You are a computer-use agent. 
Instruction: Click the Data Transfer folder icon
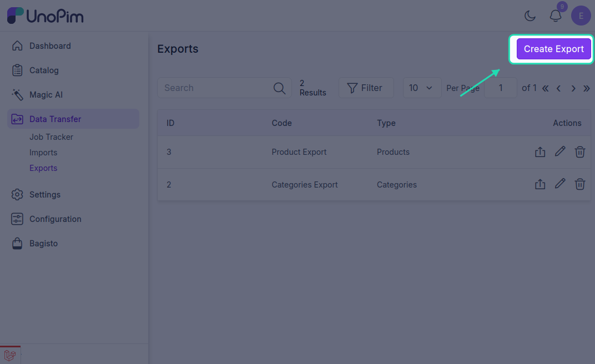tap(17, 119)
